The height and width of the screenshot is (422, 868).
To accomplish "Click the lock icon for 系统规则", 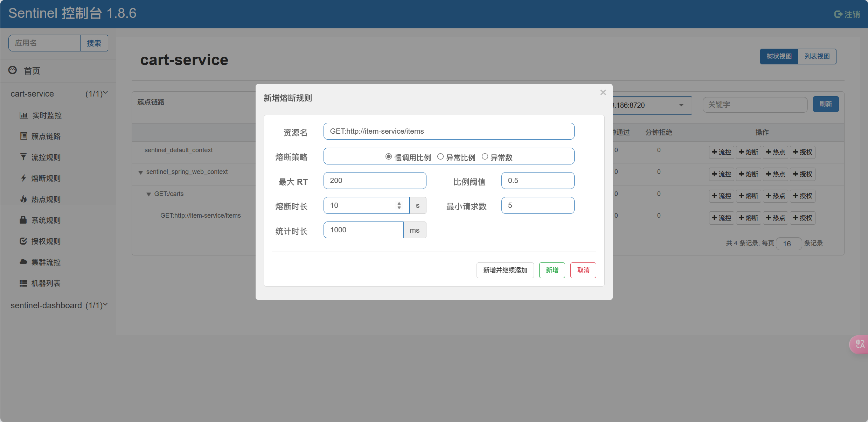I will click(x=23, y=220).
